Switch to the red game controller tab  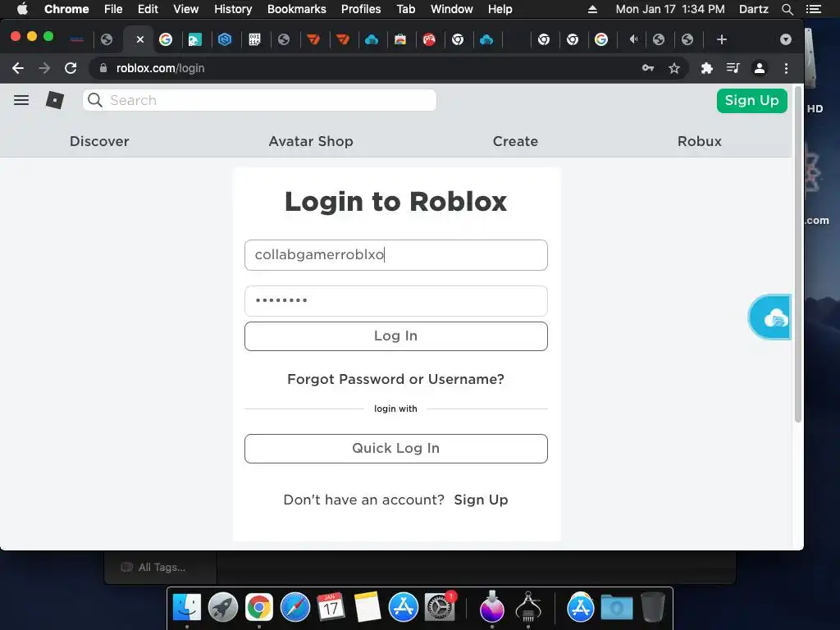[x=429, y=39]
